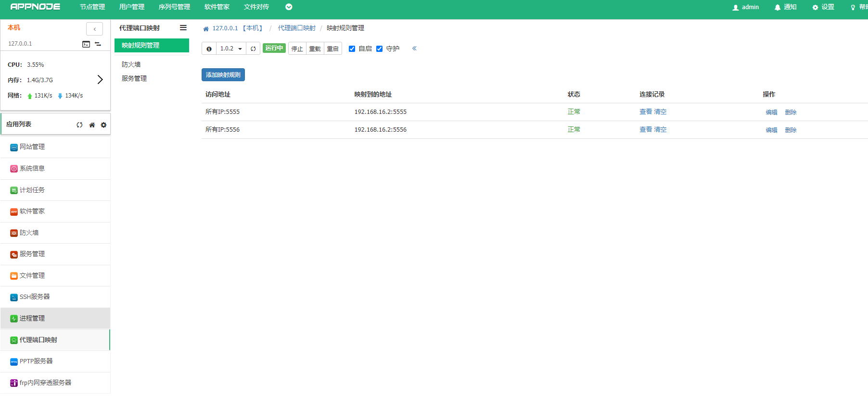The width and height of the screenshot is (868, 396).
Task: Click the 重载 button
Action: (x=315, y=49)
